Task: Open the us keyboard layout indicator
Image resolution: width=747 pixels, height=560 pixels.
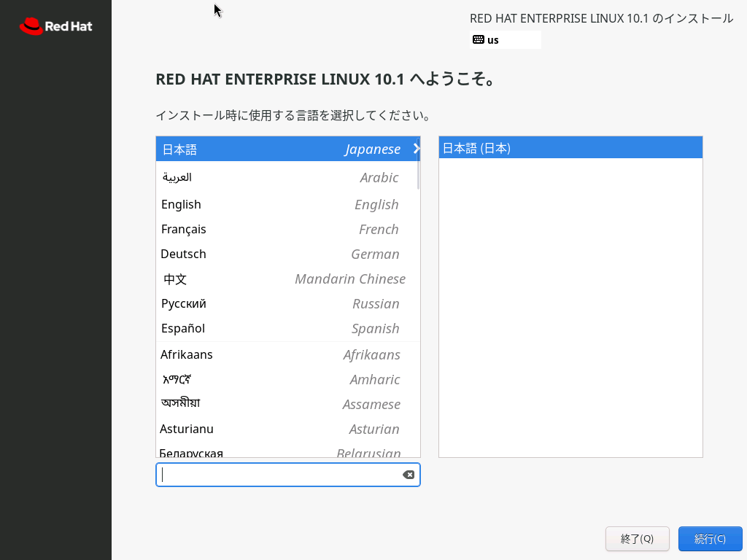Action: (x=505, y=39)
